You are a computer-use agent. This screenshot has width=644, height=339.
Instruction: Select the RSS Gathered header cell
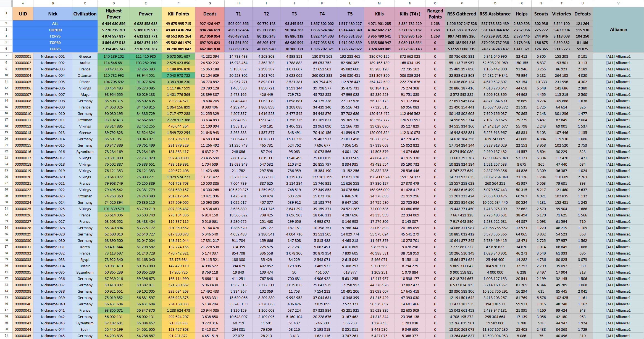click(x=462, y=14)
